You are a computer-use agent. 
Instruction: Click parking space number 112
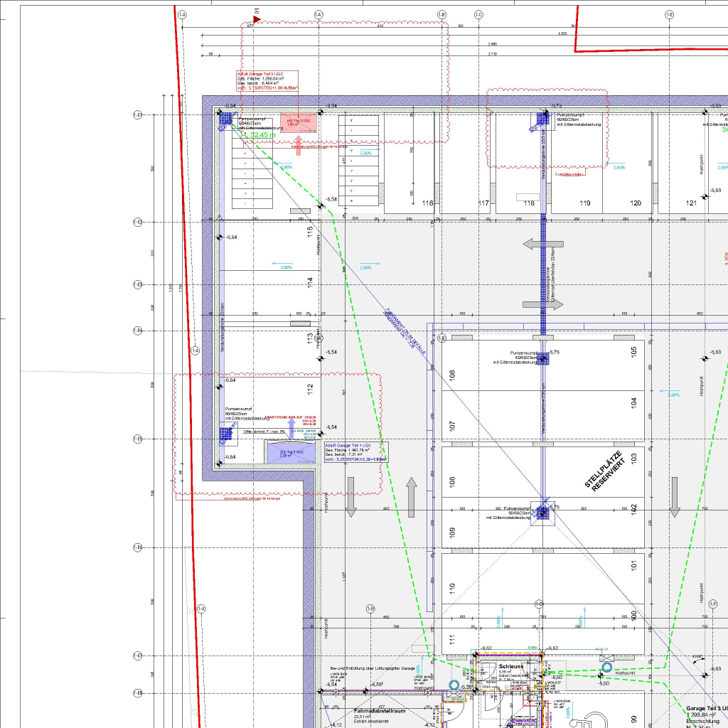310,389
